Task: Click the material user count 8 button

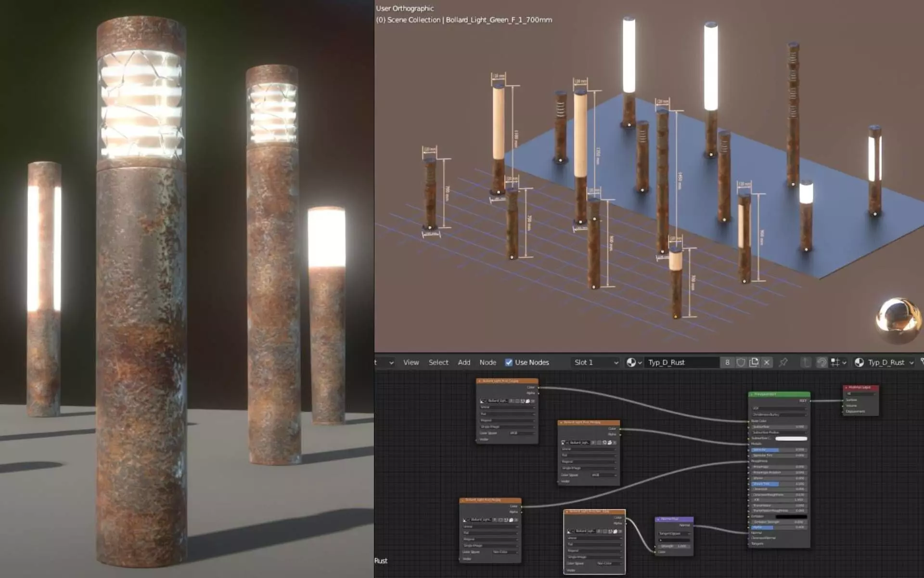Action: 727,362
